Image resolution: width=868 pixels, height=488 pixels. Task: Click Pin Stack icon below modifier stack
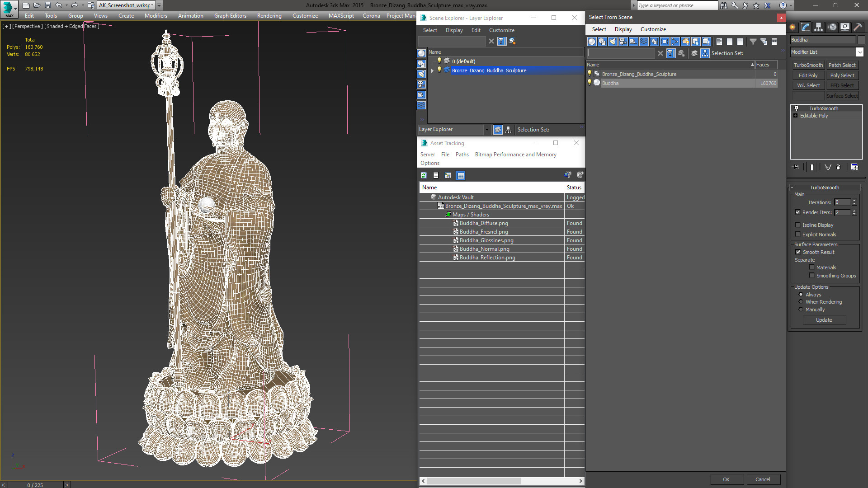pyautogui.click(x=796, y=167)
